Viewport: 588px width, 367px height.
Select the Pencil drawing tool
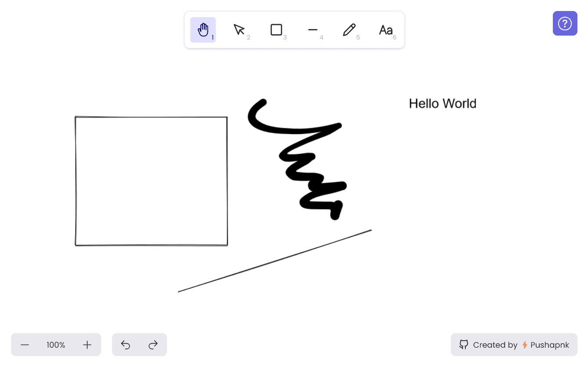click(x=349, y=29)
